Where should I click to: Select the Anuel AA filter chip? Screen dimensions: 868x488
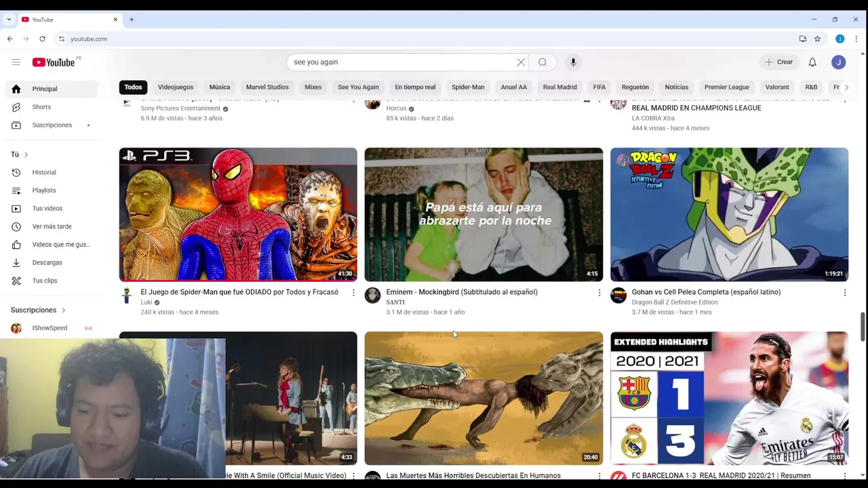(x=513, y=87)
